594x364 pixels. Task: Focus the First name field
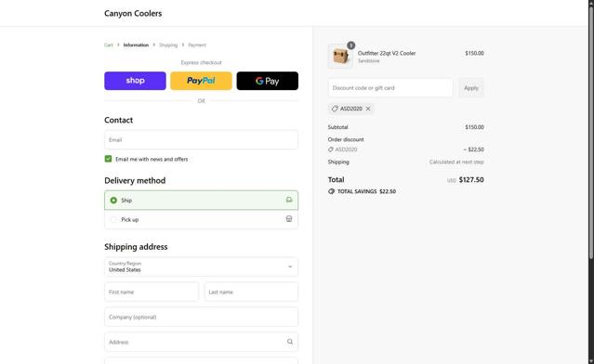pyautogui.click(x=152, y=292)
